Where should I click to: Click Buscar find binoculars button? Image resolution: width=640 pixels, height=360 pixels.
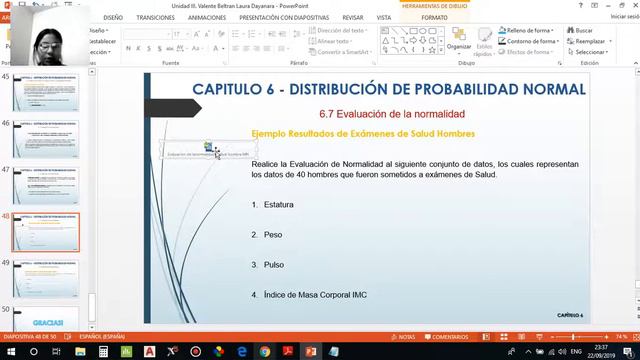click(580, 30)
